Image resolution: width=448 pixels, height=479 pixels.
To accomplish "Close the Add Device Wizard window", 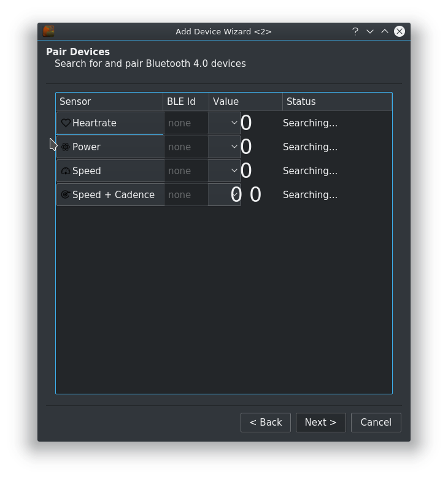I will (400, 31).
